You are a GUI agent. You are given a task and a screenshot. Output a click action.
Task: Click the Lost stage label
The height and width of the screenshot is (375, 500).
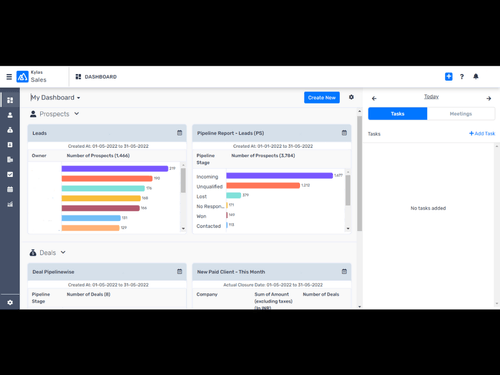pos(202,196)
